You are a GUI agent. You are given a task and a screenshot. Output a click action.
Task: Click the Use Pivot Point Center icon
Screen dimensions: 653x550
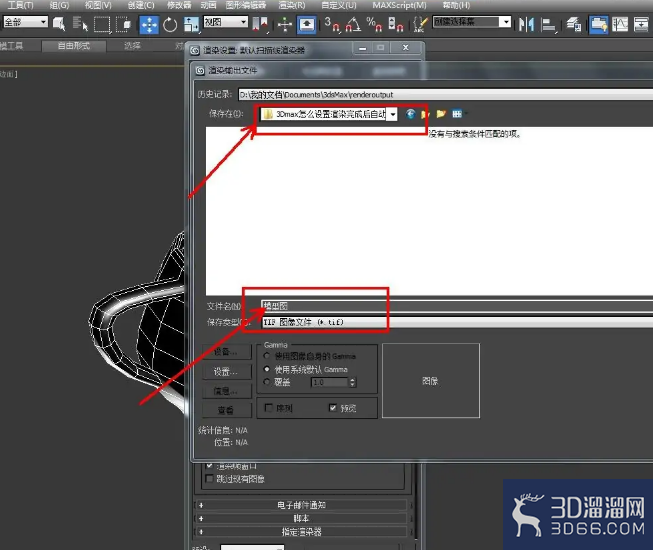click(260, 24)
